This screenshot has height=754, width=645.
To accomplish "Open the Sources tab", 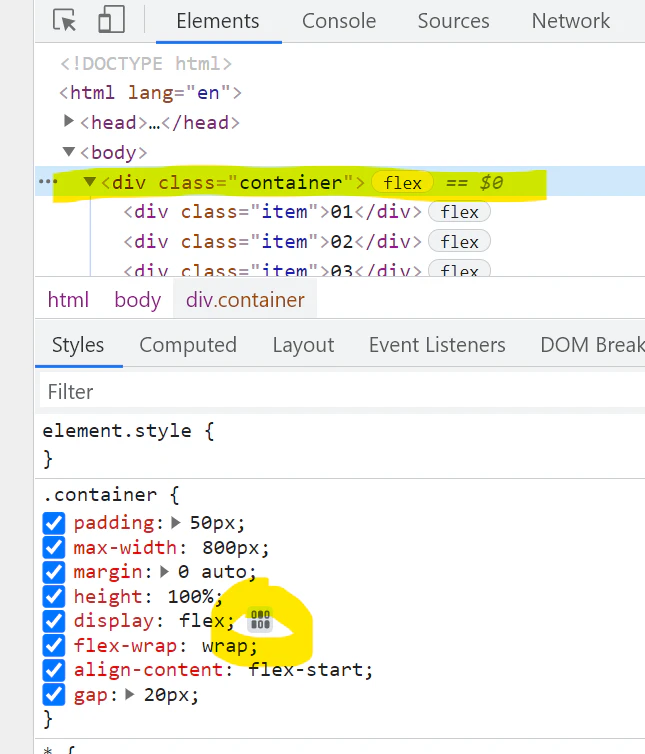I will (x=454, y=21).
